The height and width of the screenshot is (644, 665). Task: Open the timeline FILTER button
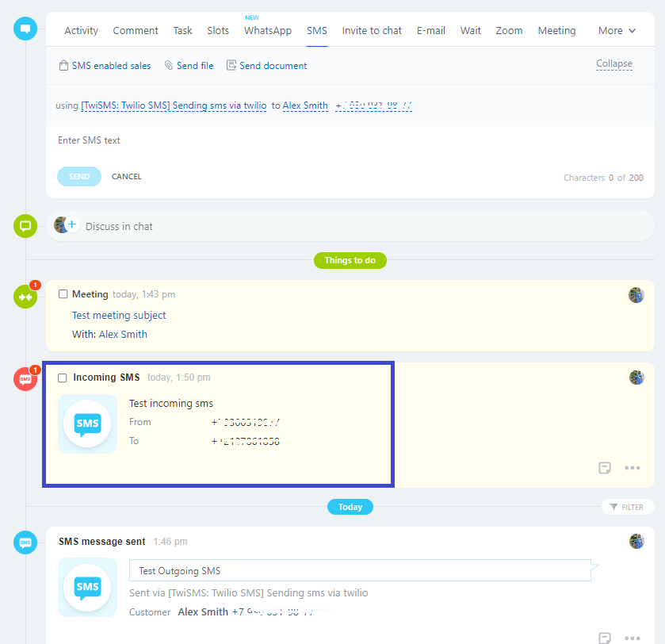pos(628,507)
